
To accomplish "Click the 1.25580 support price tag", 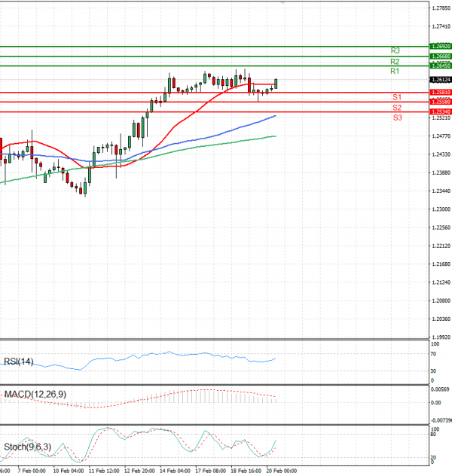I will [441, 102].
